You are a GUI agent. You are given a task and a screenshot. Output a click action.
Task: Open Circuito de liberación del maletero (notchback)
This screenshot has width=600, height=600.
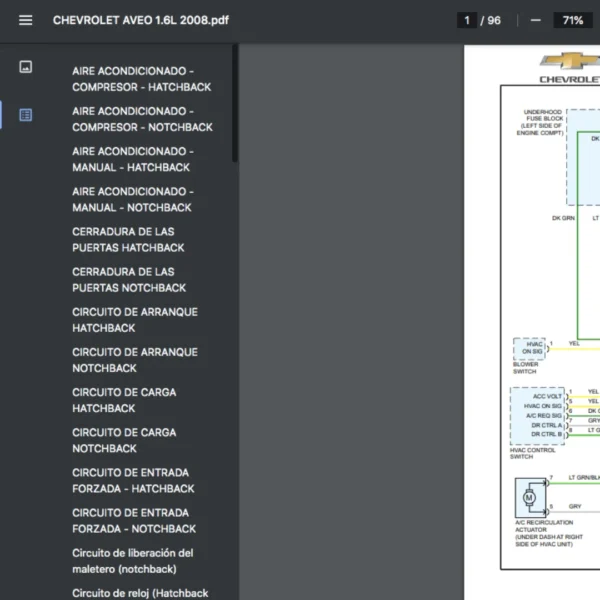132,561
